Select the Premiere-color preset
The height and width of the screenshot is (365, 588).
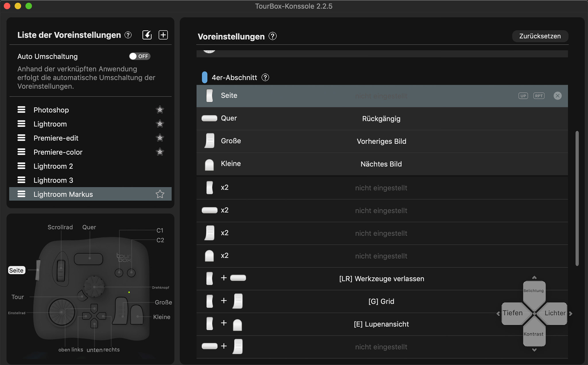click(x=90, y=152)
